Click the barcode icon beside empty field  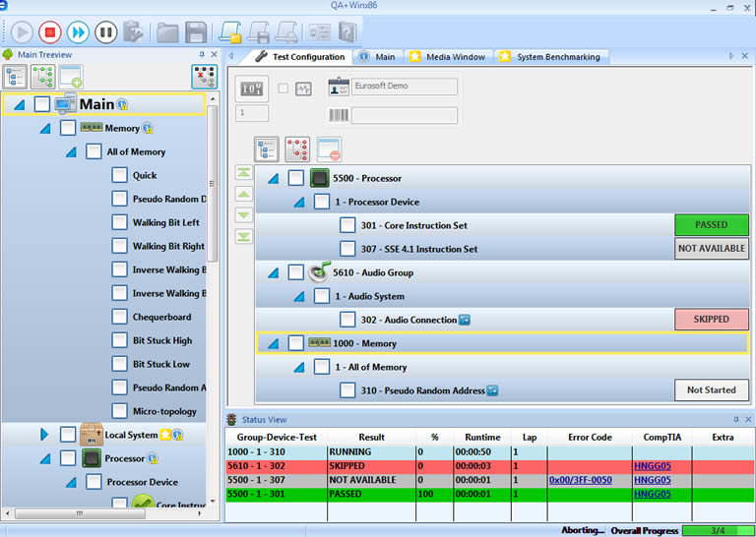(338, 115)
